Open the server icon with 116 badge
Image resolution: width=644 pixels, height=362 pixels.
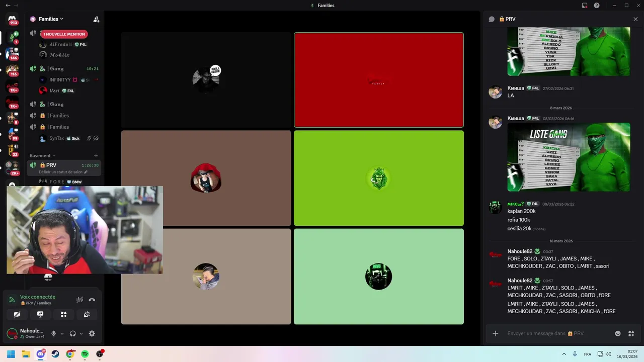(x=12, y=70)
